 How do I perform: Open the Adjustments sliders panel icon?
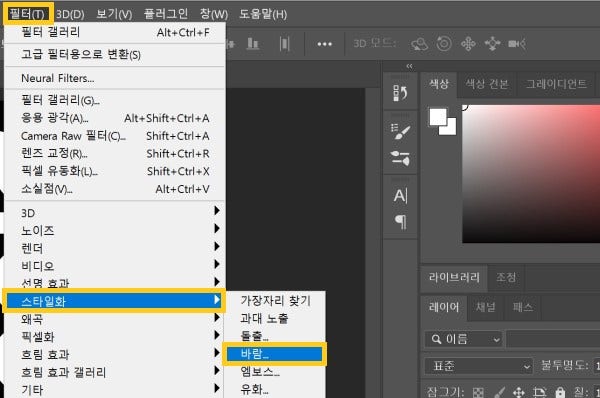click(x=400, y=158)
